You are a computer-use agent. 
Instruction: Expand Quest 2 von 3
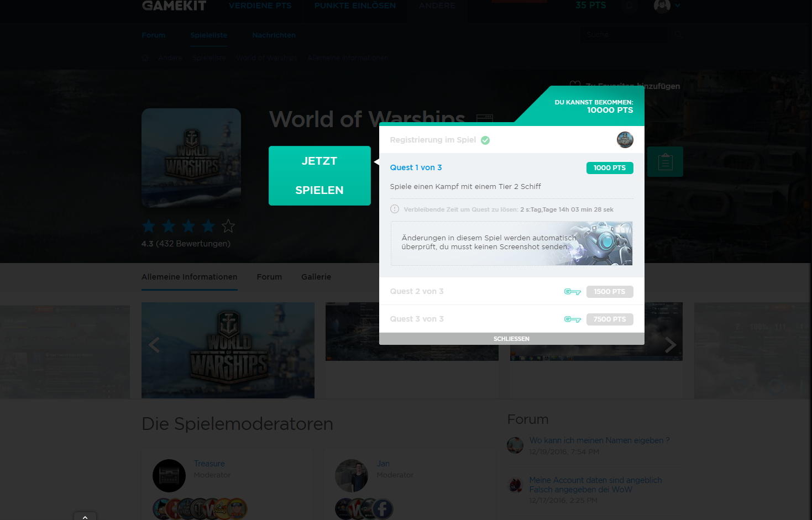pyautogui.click(x=417, y=291)
